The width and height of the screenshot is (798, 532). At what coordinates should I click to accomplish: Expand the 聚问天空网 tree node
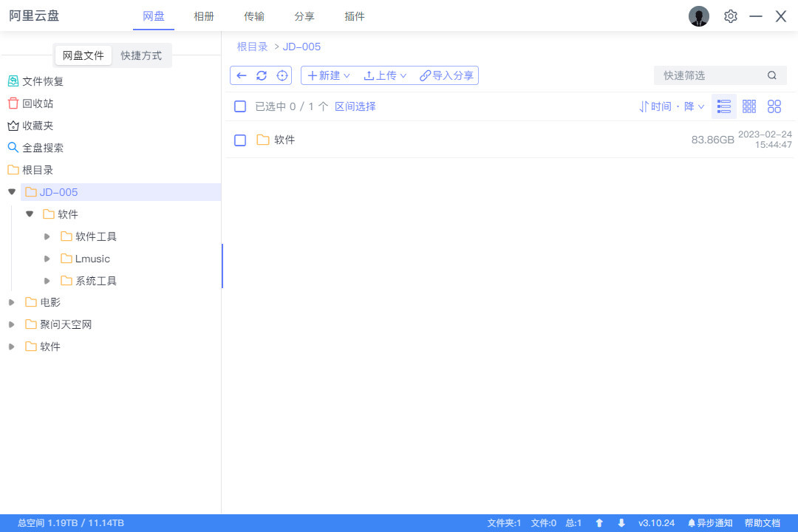12,324
